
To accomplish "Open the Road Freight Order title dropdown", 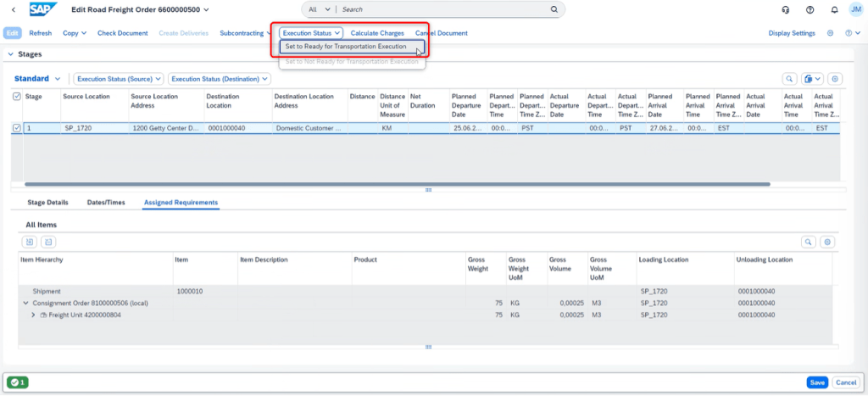I will click(x=207, y=9).
